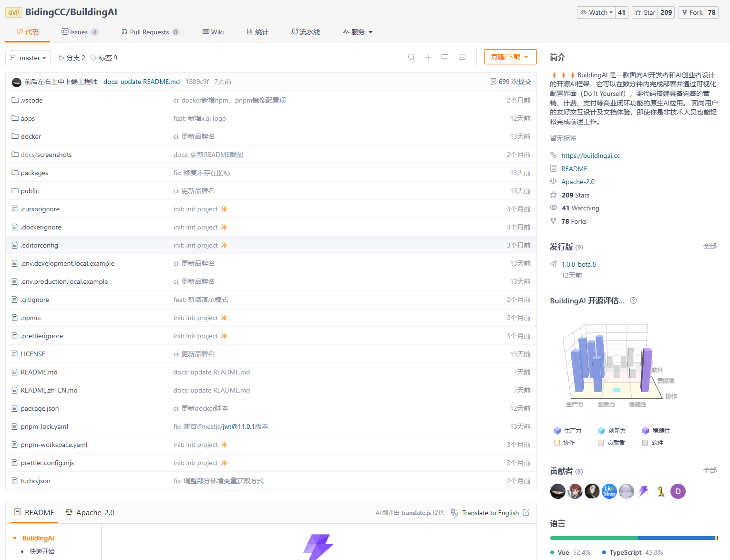Open the LikeShop contributor avatar
The image size is (730, 560).
coord(609,491)
